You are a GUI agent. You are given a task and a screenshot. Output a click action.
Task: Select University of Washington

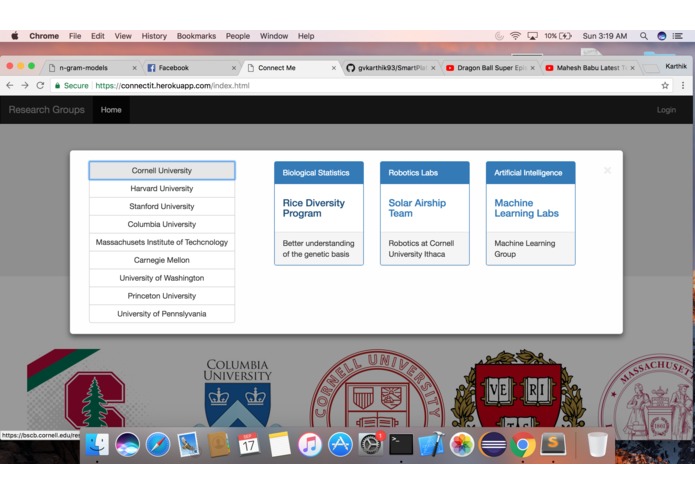[162, 278]
